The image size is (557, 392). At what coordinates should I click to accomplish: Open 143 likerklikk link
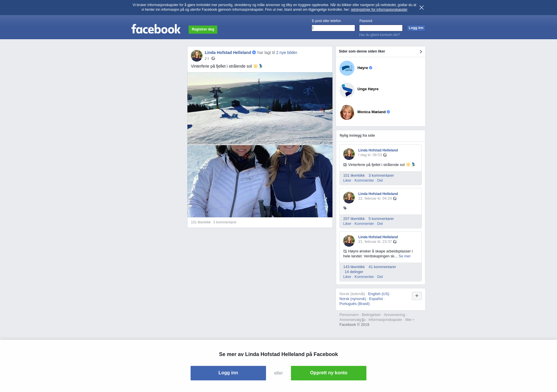point(354,267)
